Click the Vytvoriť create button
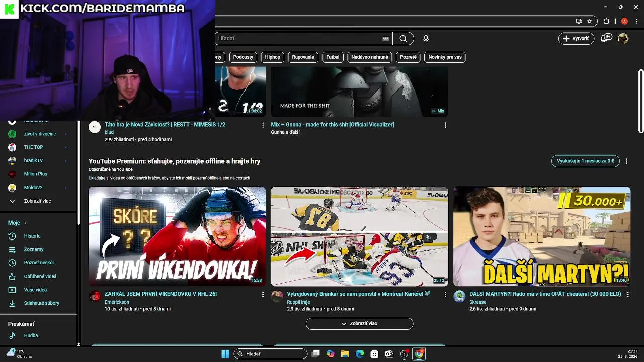This screenshot has width=644, height=362. point(577,38)
